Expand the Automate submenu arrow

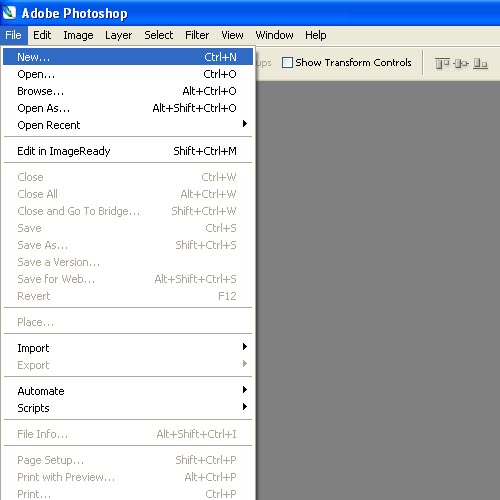[245, 389]
